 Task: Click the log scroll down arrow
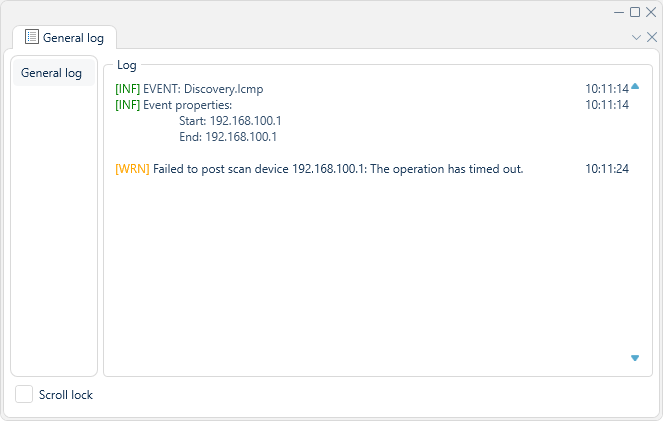pyautogui.click(x=635, y=358)
